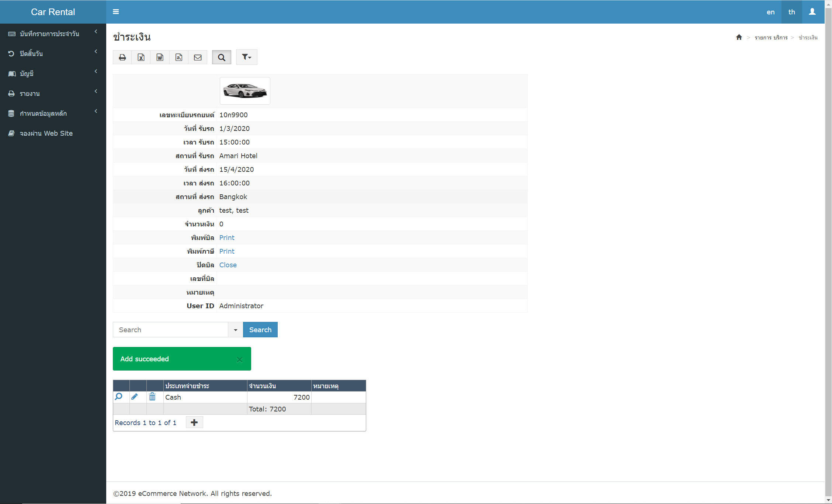Click Records 1 to 1 of 1 text

145,423
